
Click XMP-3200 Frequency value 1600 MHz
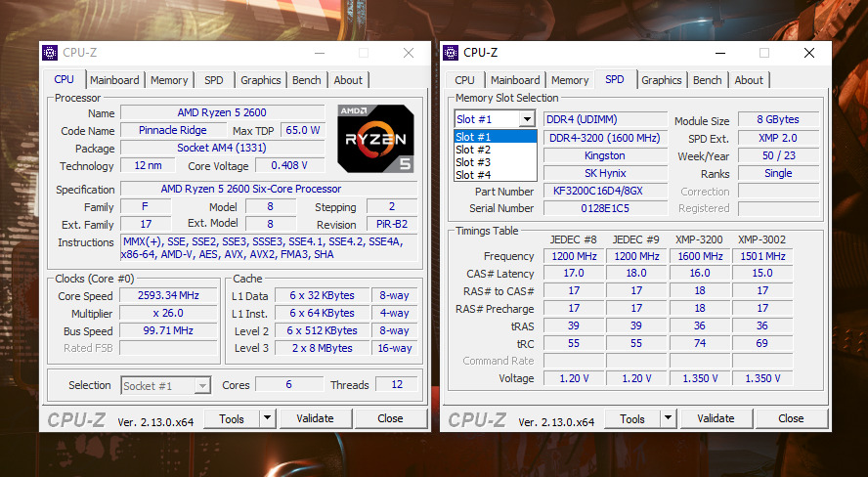(x=700, y=256)
